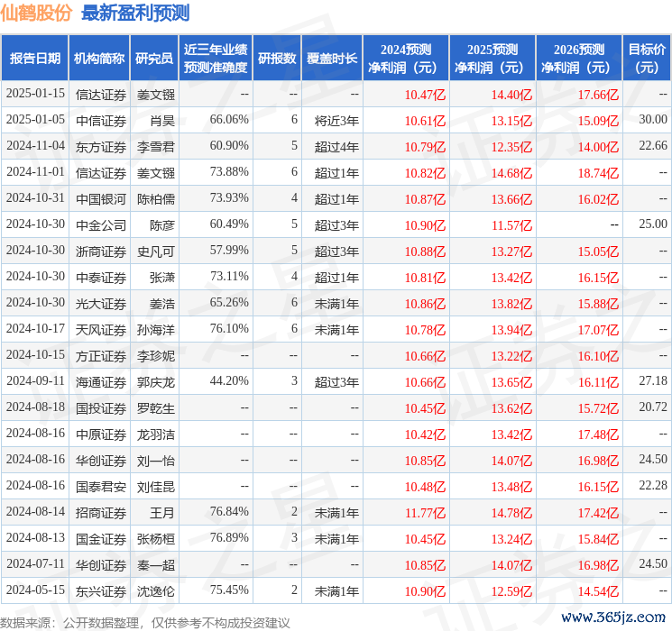Click the 仙鹤股份 title text
This screenshot has height=631, width=672.
click(x=36, y=14)
